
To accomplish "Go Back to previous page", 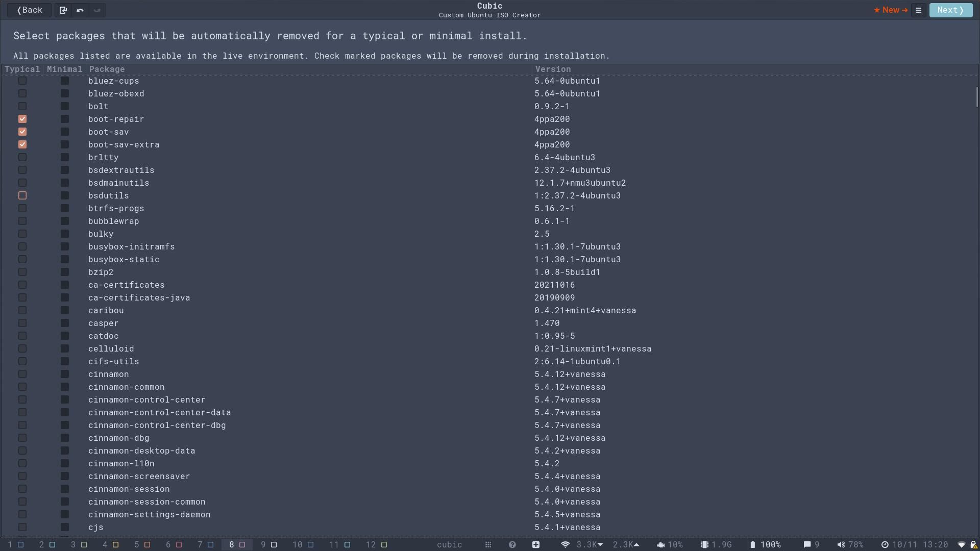I will (29, 10).
